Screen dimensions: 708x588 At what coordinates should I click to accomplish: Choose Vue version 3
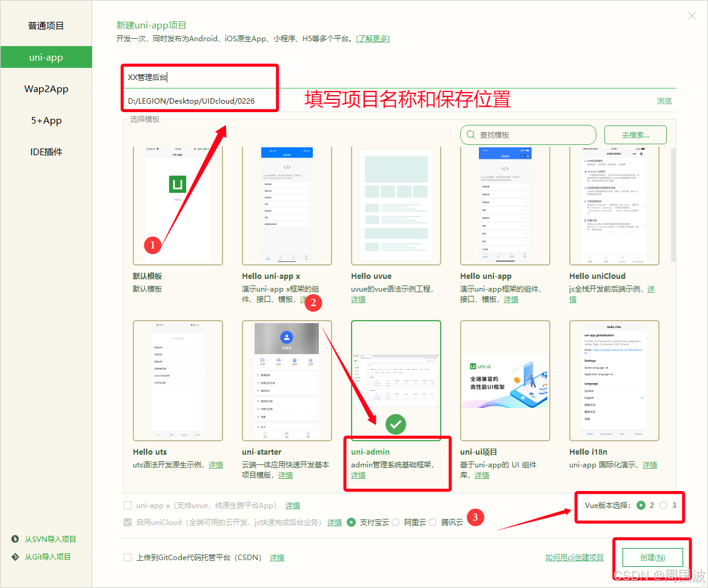pyautogui.click(x=663, y=506)
